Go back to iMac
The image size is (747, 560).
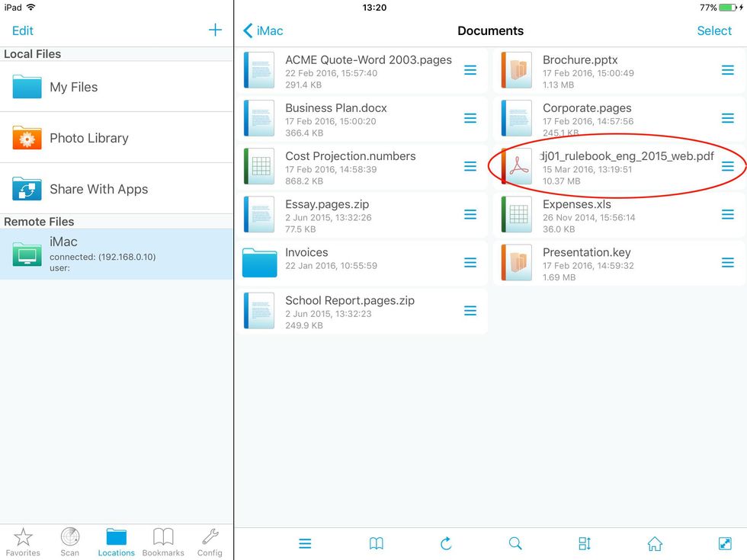[263, 30]
